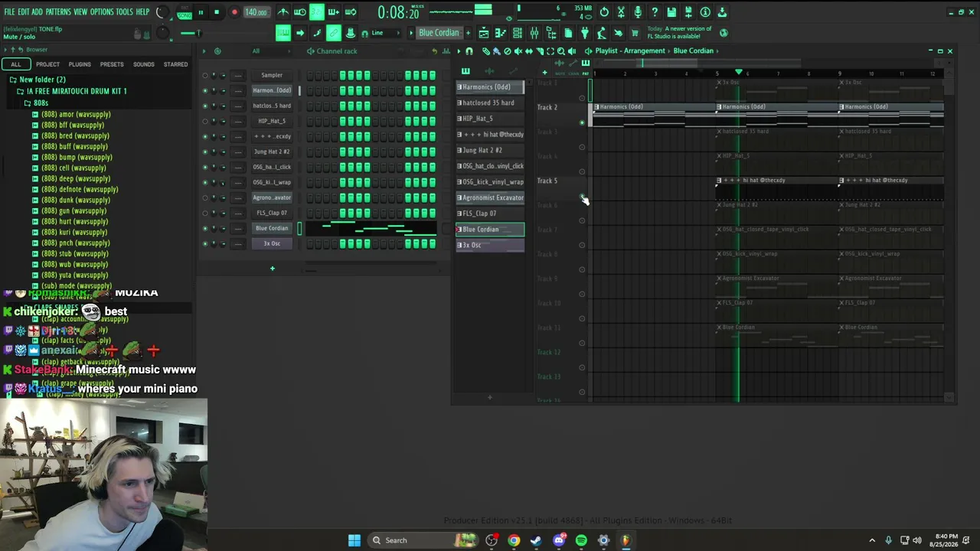980x551 pixels.
Task: Mute Track 2 in the playlist
Action: (x=583, y=122)
